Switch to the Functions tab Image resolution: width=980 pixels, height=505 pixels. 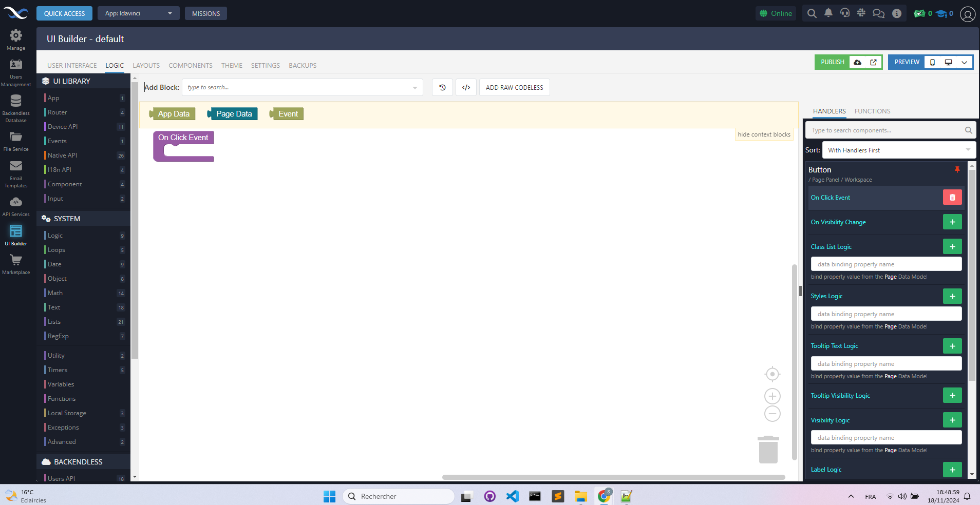point(872,111)
